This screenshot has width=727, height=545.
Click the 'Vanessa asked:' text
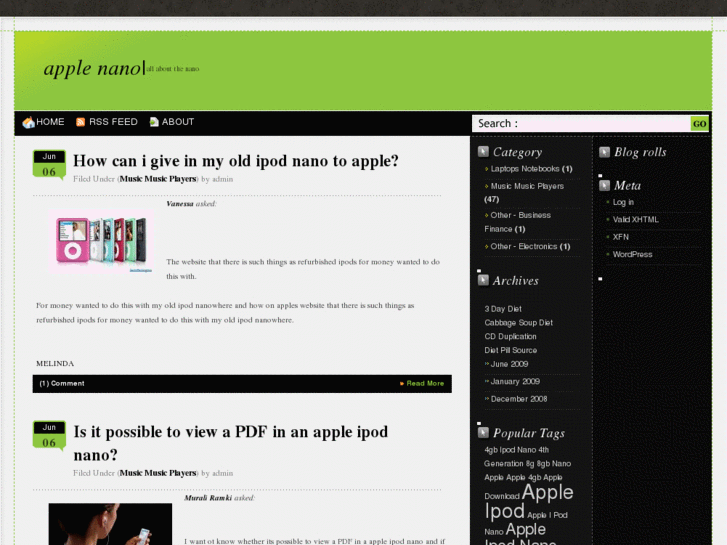click(191, 204)
